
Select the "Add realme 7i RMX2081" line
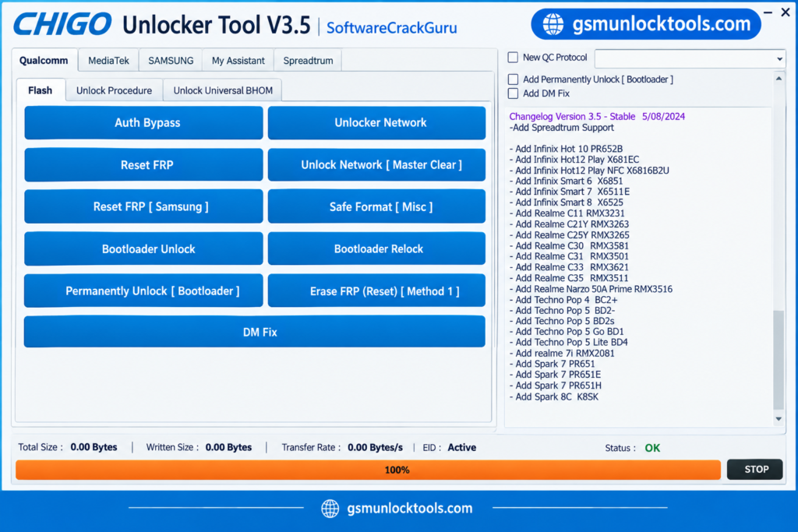tap(563, 354)
